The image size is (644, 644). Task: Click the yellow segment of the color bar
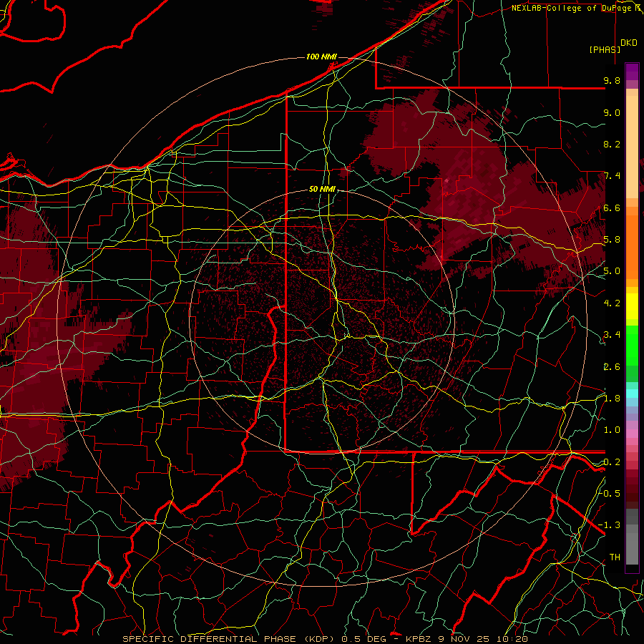tap(632, 306)
